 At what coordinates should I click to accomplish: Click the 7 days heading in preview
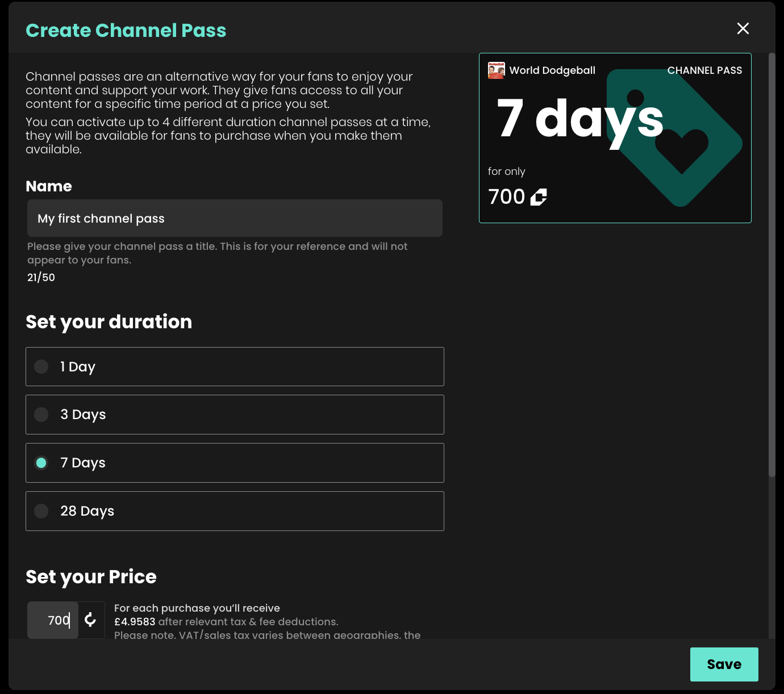580,119
